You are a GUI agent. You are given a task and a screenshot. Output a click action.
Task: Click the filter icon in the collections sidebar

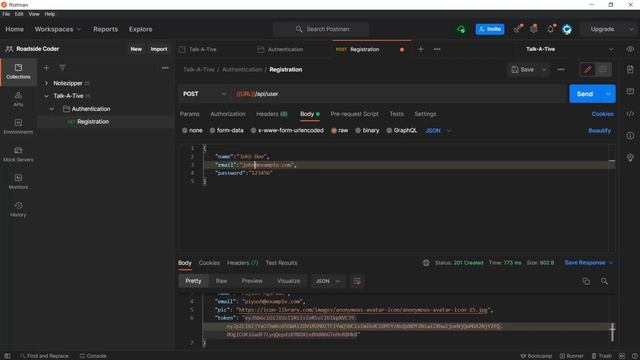pyautogui.click(x=62, y=68)
